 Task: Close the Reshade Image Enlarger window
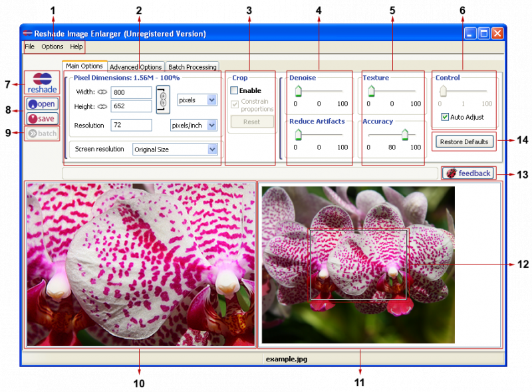497,33
